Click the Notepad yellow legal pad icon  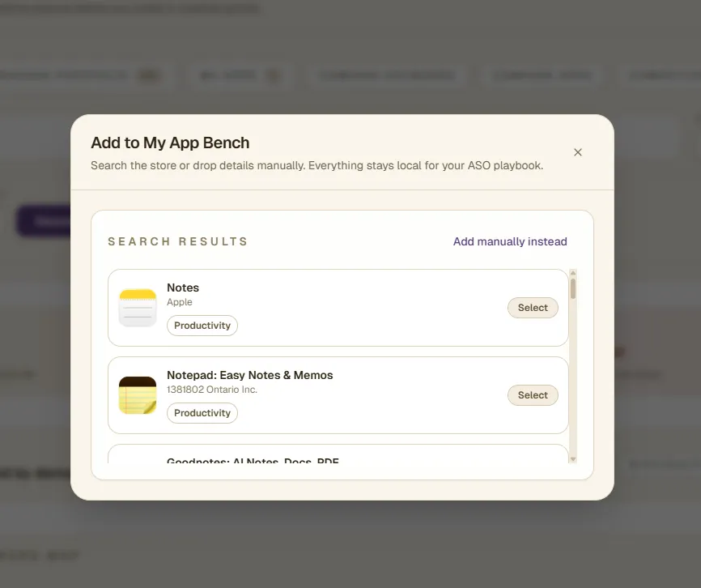click(x=138, y=395)
